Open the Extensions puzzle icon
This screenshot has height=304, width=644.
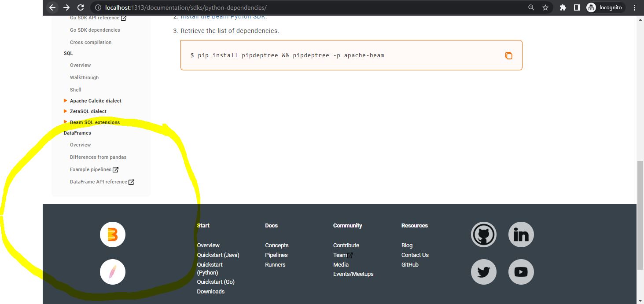click(563, 7)
